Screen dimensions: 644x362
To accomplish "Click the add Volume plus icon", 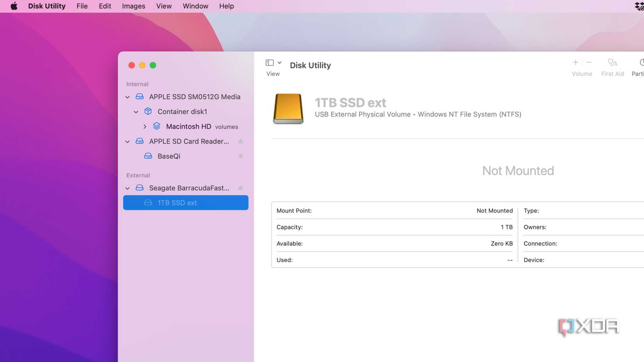I will [x=575, y=62].
